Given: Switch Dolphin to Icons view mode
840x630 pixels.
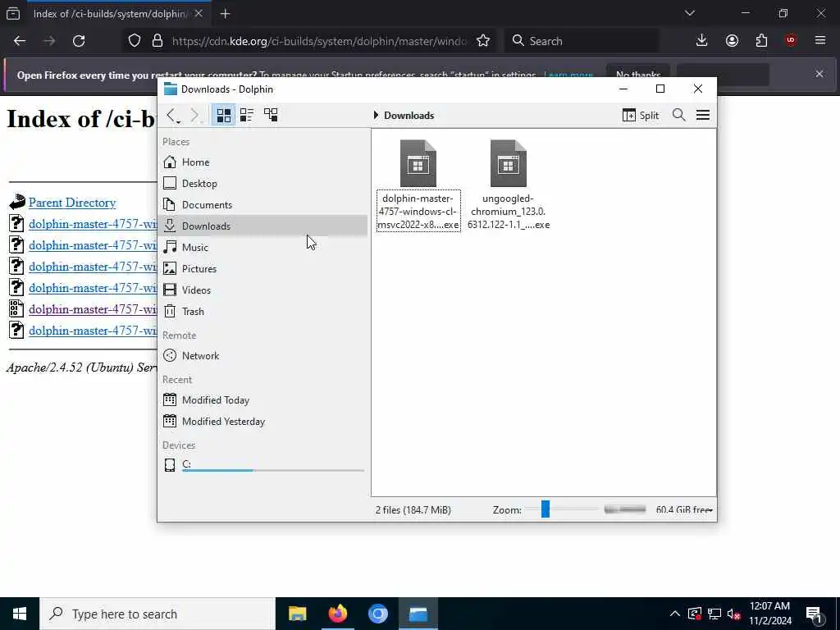Looking at the screenshot, I should click(223, 115).
